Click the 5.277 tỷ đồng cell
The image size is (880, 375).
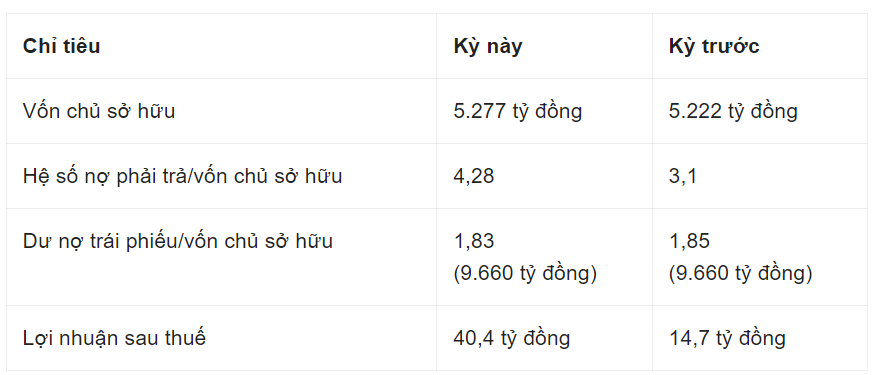(517, 111)
